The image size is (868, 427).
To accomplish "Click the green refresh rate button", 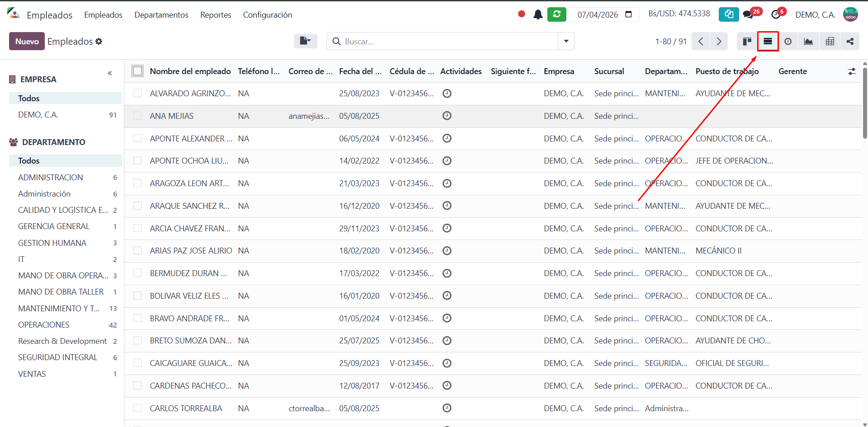I will (556, 14).
